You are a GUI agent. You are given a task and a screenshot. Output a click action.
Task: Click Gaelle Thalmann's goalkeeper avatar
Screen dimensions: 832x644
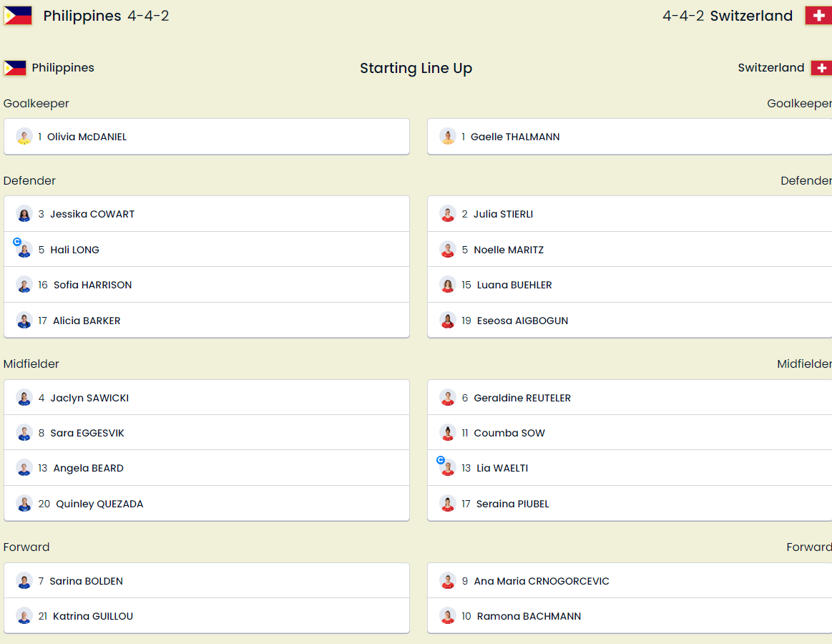click(448, 137)
